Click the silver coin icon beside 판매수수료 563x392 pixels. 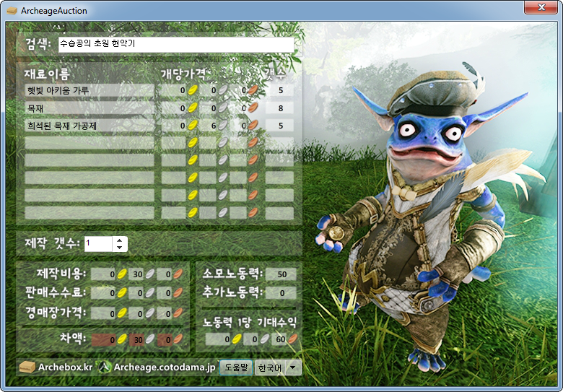[150, 294]
